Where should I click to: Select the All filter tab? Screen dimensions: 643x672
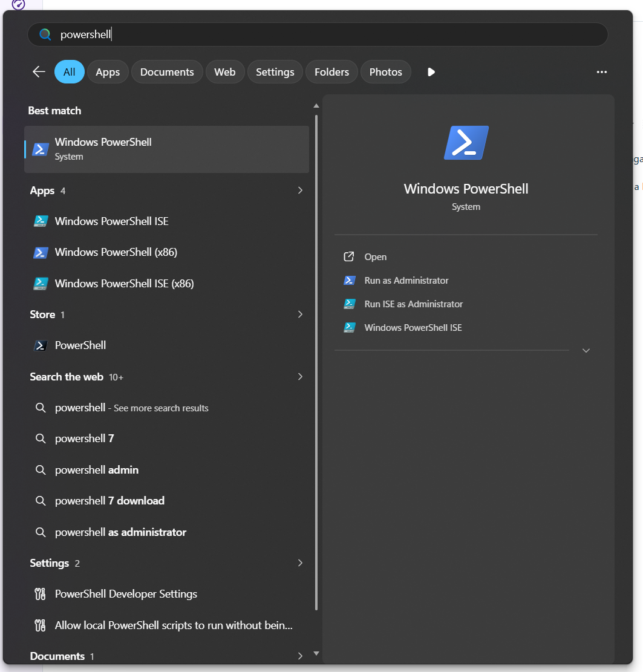(69, 71)
